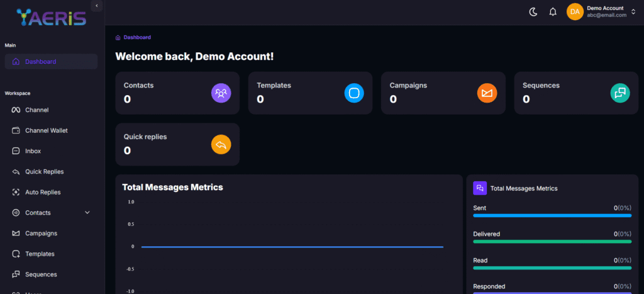This screenshot has height=294, width=644.
Task: Collapse the sidebar with the arrow button
Action: click(x=96, y=6)
